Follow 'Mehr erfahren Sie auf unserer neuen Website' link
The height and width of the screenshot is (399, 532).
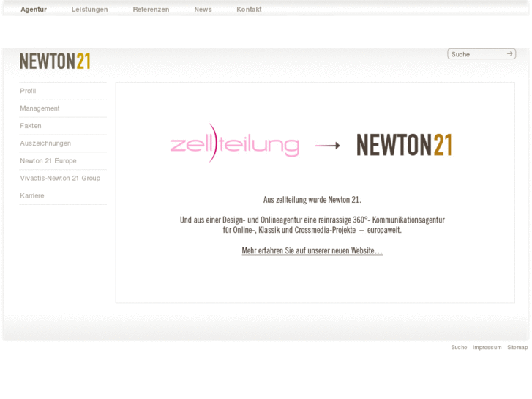pos(312,250)
